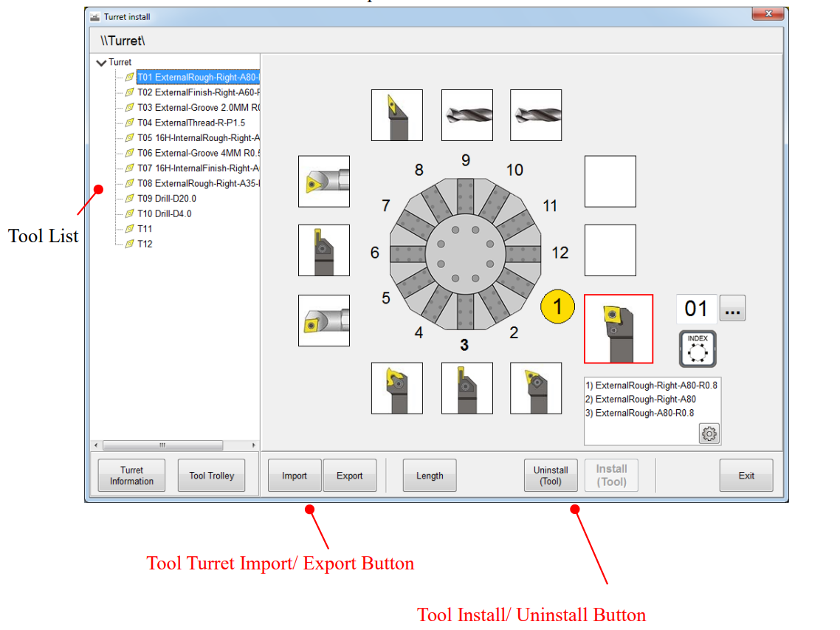Select the empty station 11 tool slot
The height and width of the screenshot is (630, 840).
click(610, 181)
